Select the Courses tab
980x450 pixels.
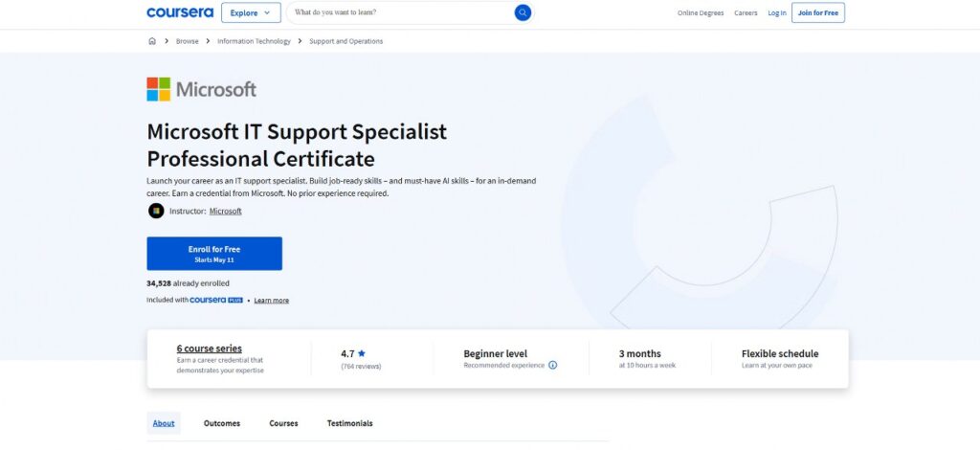[283, 423]
